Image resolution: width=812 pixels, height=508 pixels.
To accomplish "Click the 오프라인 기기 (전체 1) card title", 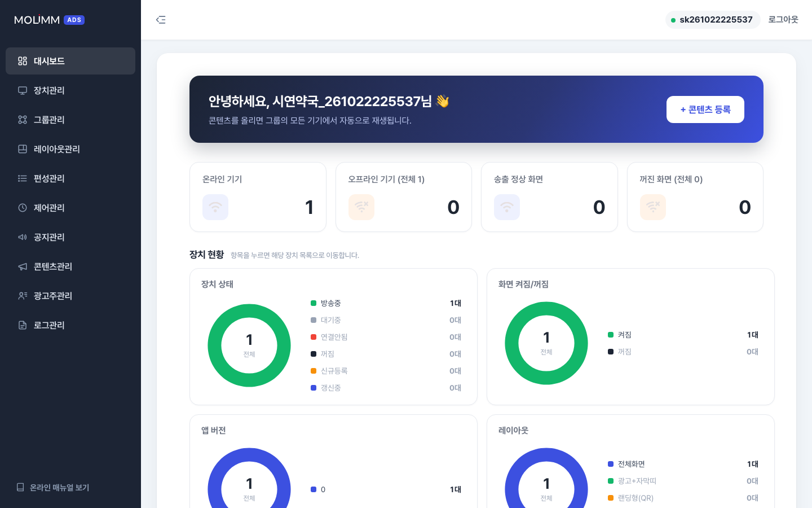I will (386, 179).
